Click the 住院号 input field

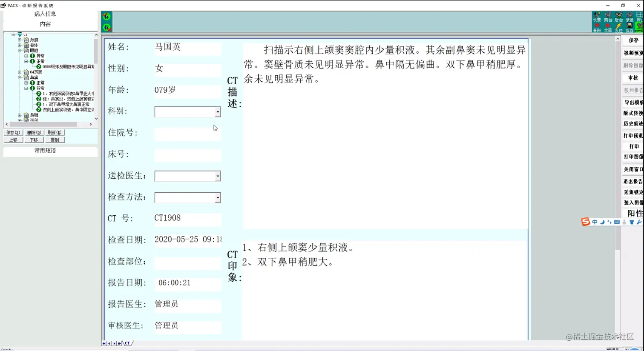click(188, 134)
